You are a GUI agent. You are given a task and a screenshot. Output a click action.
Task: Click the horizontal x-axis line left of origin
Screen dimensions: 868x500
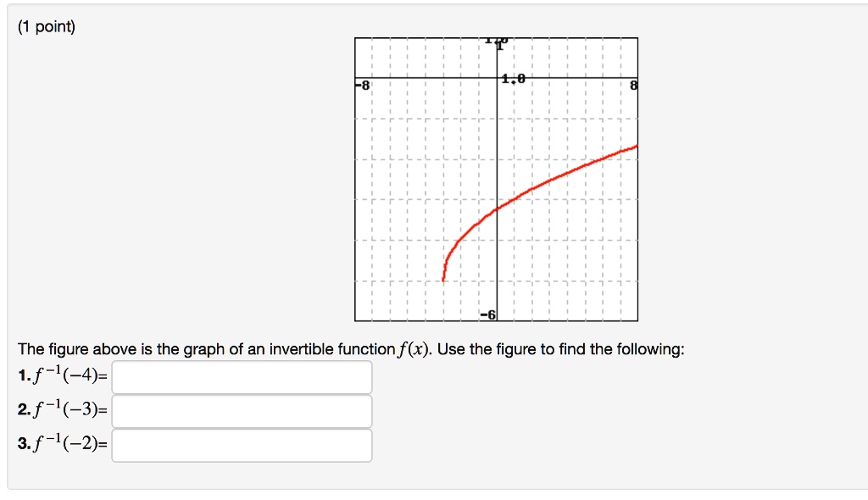point(426,77)
